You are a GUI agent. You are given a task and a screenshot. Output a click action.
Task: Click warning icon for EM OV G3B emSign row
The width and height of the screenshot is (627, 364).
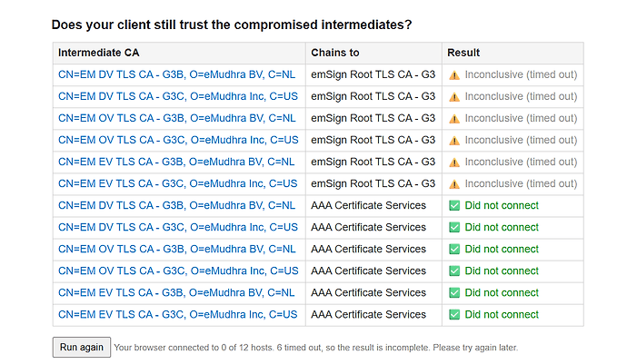coord(453,119)
